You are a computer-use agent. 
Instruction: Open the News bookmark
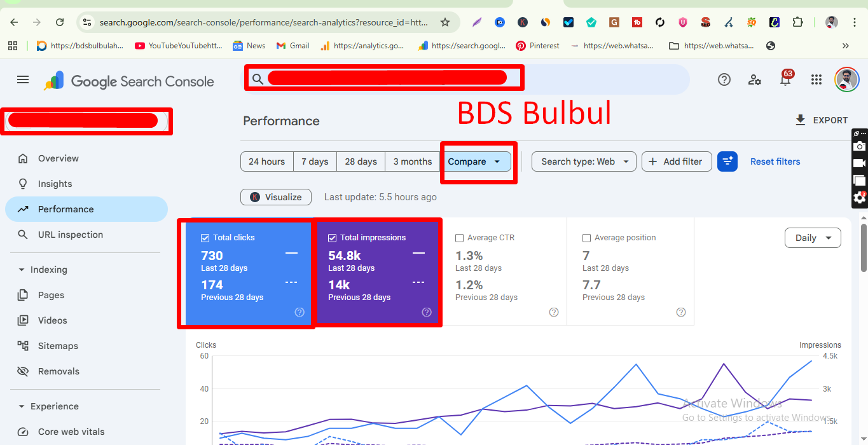[249, 46]
